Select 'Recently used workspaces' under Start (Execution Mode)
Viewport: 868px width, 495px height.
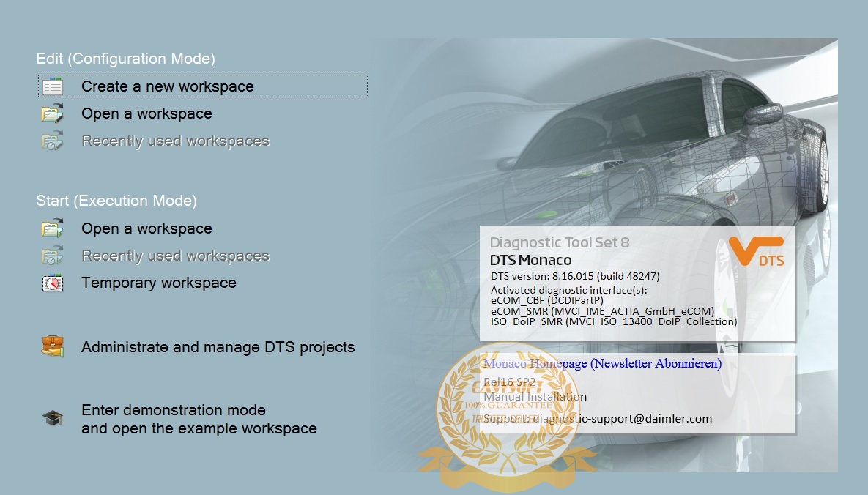pos(176,256)
